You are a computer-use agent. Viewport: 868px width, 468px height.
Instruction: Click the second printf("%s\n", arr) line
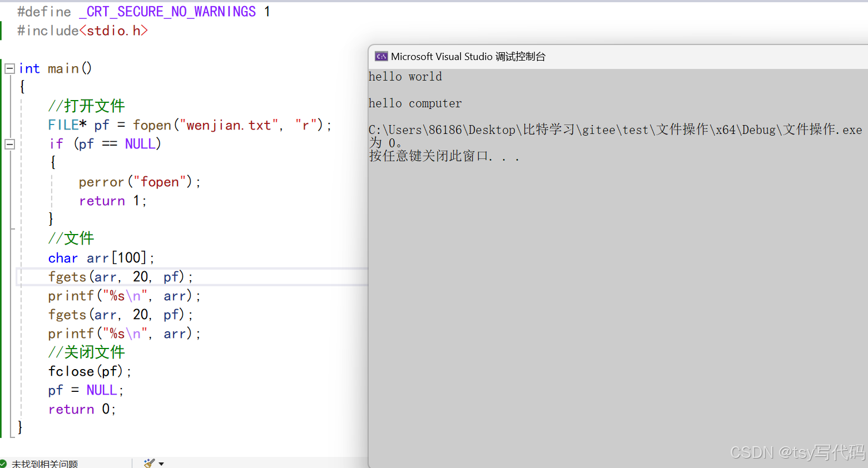pyautogui.click(x=124, y=333)
